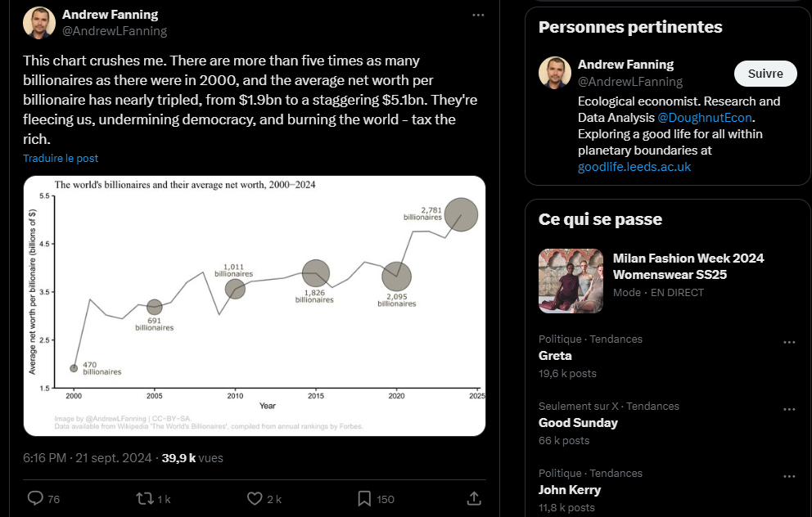The image size is (812, 517).
Task: Click "Traduire le post" translation link
Action: click(x=61, y=158)
